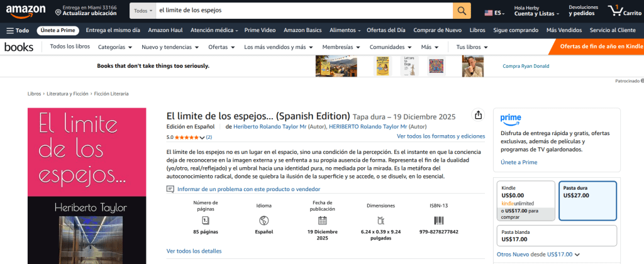Click the five-star rating stars
Viewport: 644px width, 264px height.
click(186, 137)
